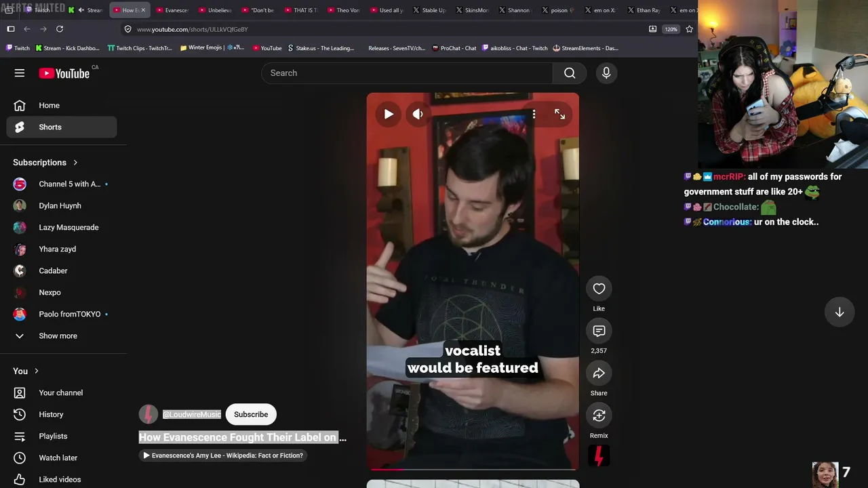
Task: Go to next Short with down arrow
Action: coord(840,312)
